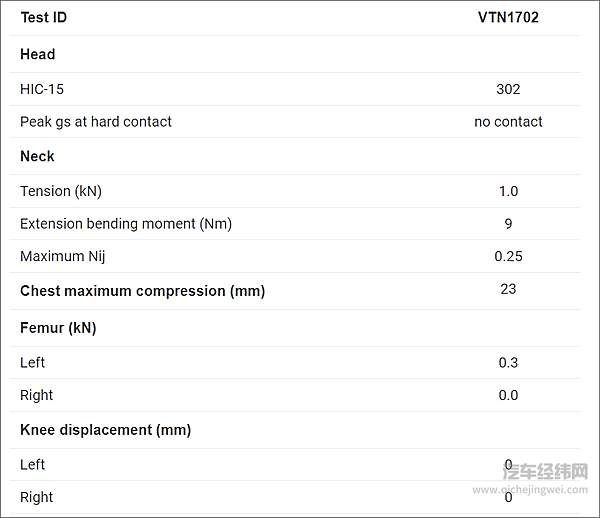600x518 pixels.
Task: Select the Peak gs at hard contact label
Action: [96, 122]
